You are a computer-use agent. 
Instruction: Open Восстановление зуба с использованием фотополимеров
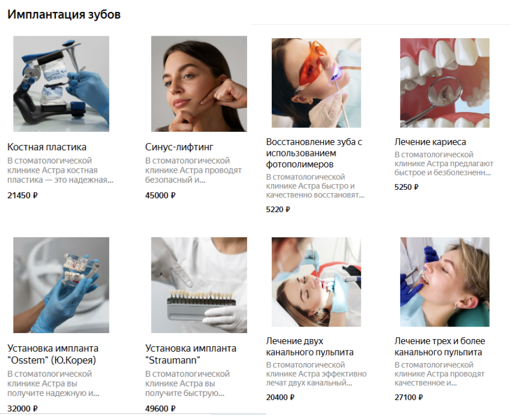coord(314,153)
